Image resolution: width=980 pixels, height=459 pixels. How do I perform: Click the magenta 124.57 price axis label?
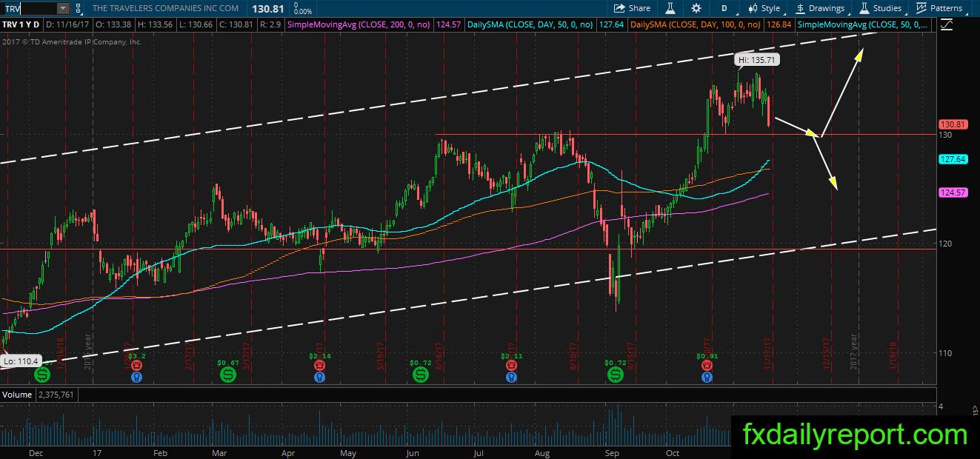click(952, 192)
